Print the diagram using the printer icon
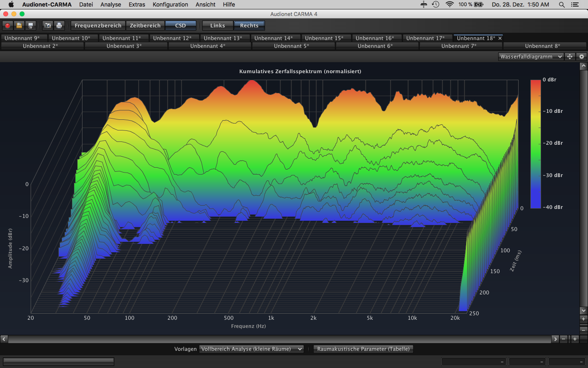 click(x=59, y=25)
